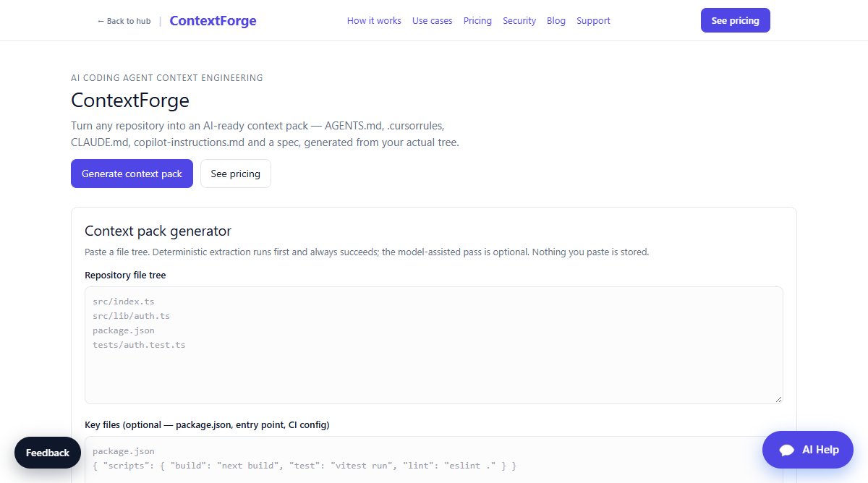Click the Key files (optional) label
This screenshot has width=868, height=483.
pyautogui.click(x=207, y=424)
